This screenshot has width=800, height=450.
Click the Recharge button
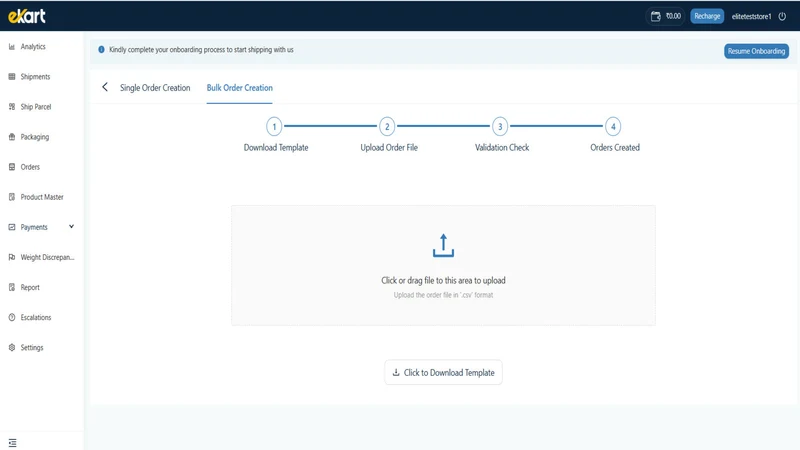point(707,16)
